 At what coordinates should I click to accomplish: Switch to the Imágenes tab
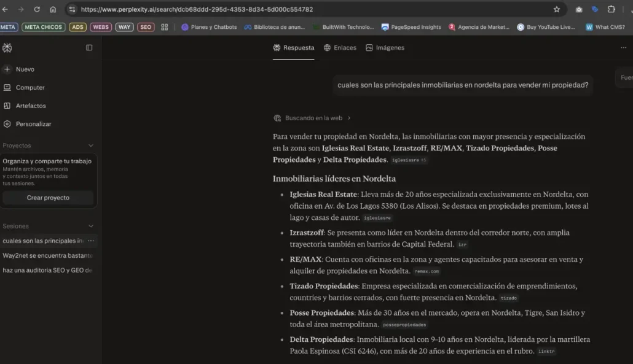(385, 47)
